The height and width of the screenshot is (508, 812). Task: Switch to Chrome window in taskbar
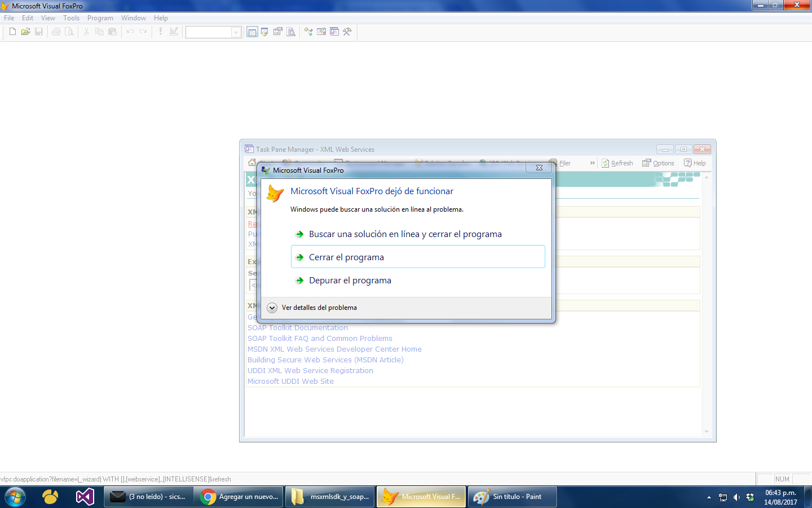pos(239,497)
